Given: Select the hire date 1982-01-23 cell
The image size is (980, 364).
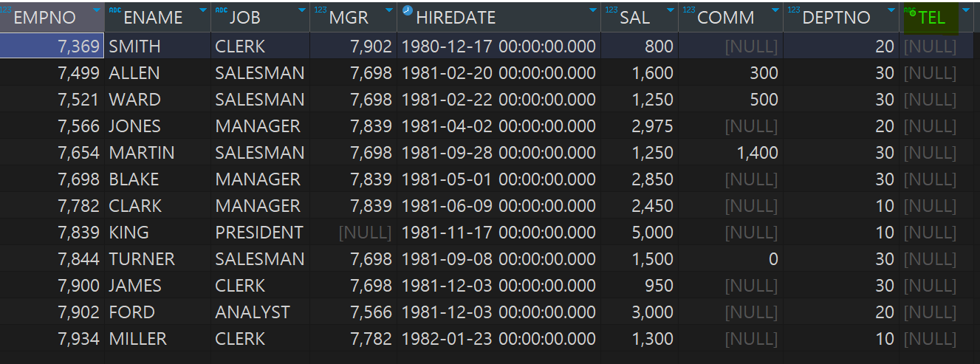Looking at the screenshot, I should point(499,339).
